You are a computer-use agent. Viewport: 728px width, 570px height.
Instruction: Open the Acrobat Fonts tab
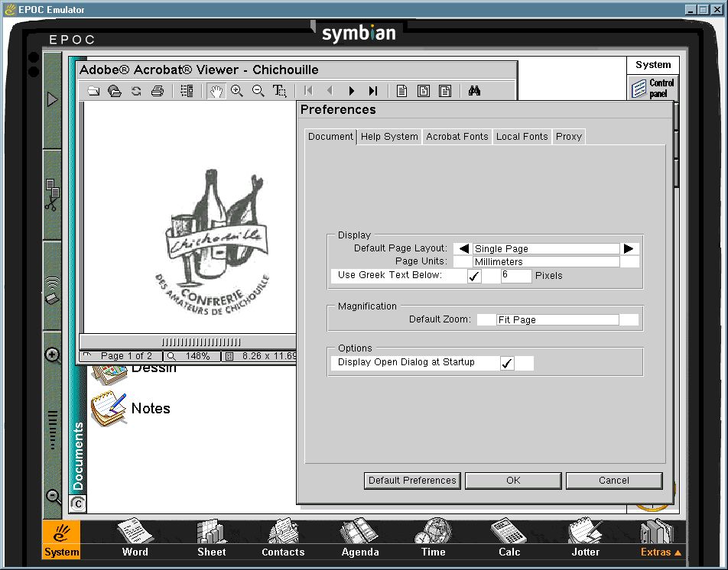coord(457,136)
